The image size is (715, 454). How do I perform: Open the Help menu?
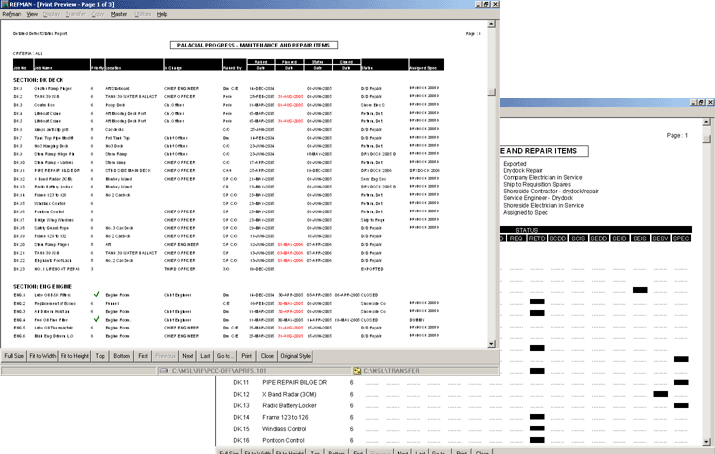[162, 16]
